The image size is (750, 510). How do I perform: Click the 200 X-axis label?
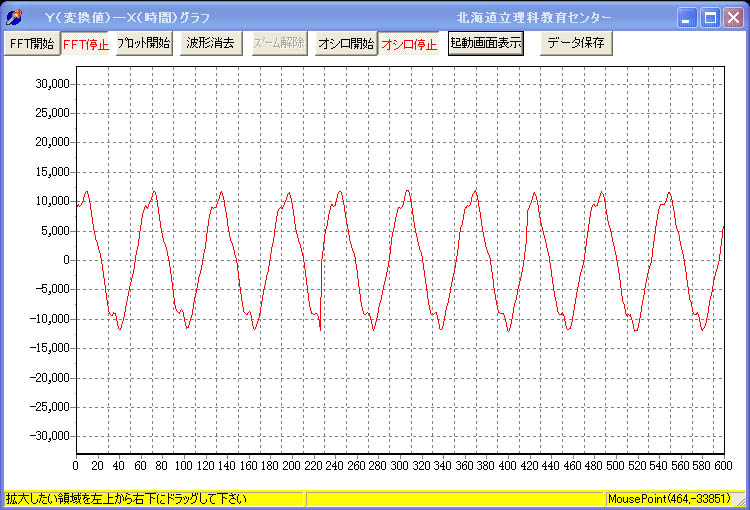tap(292, 466)
